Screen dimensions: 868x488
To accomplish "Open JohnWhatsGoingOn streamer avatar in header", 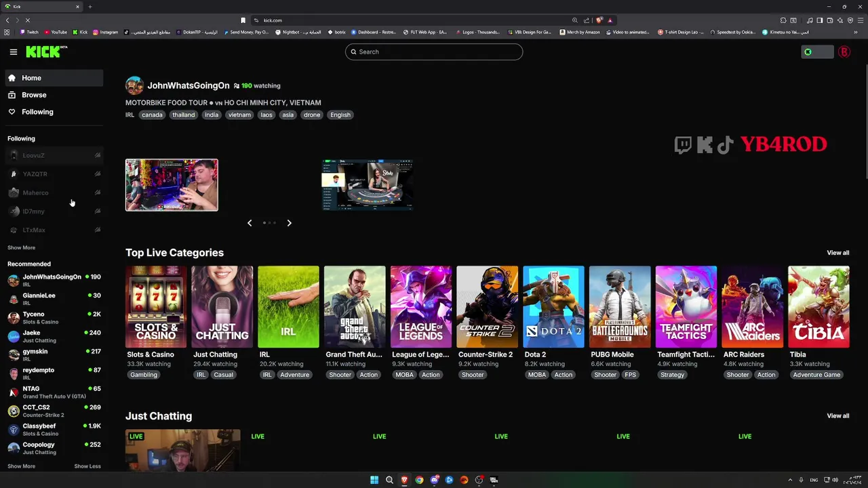I will (134, 85).
